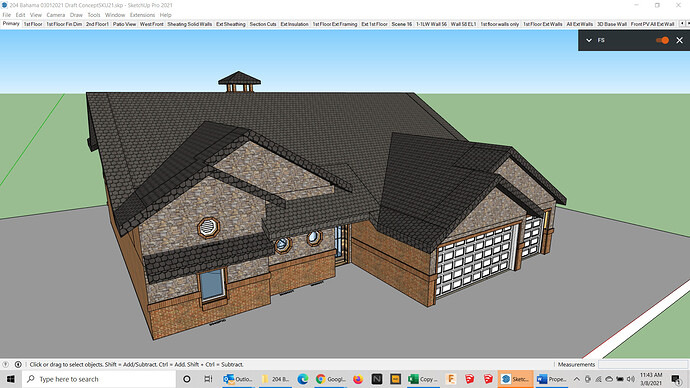Open the Draw menu

coord(76,15)
